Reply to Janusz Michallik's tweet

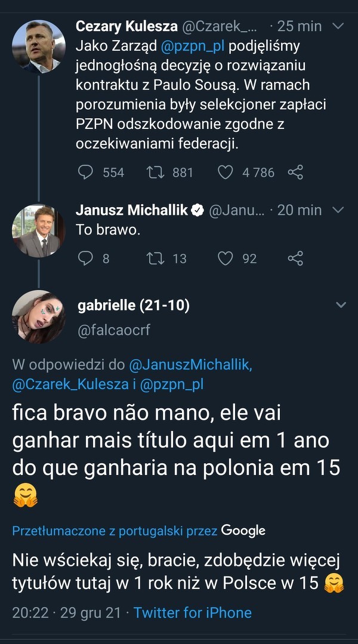tap(87, 258)
